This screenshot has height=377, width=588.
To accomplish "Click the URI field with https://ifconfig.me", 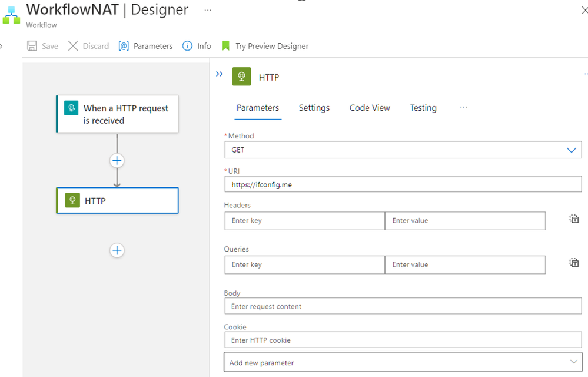I will [x=403, y=184].
